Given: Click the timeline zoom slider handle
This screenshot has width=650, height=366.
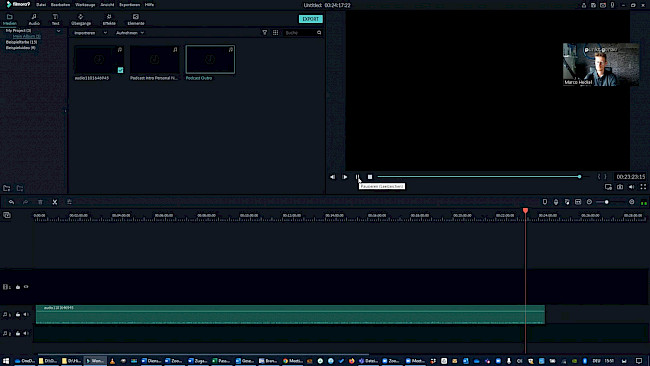Looking at the screenshot, I should [x=606, y=202].
